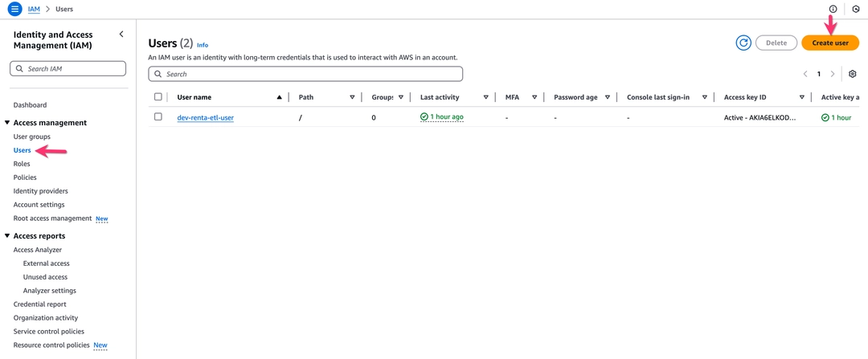Click the Create user button
This screenshot has width=868, height=359.
[x=829, y=43]
